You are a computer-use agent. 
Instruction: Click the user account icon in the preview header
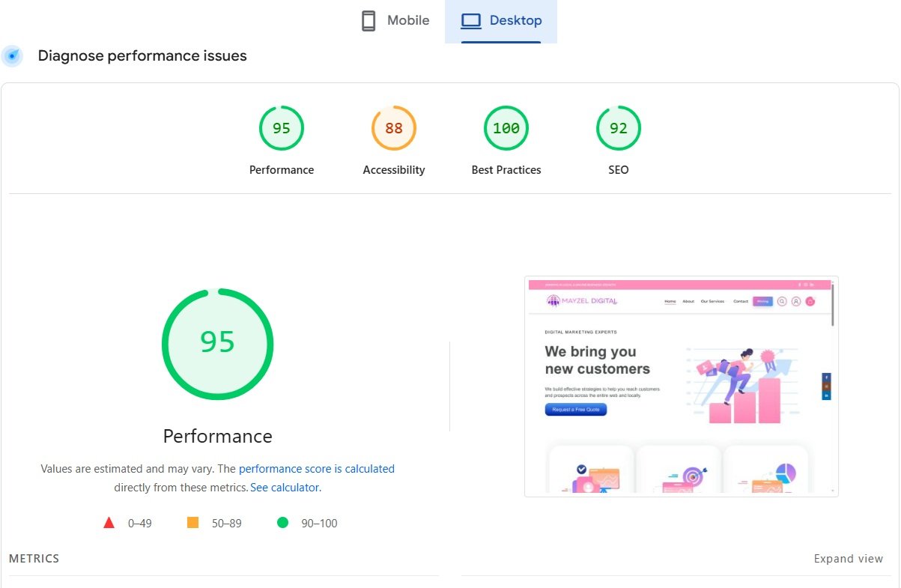(796, 302)
